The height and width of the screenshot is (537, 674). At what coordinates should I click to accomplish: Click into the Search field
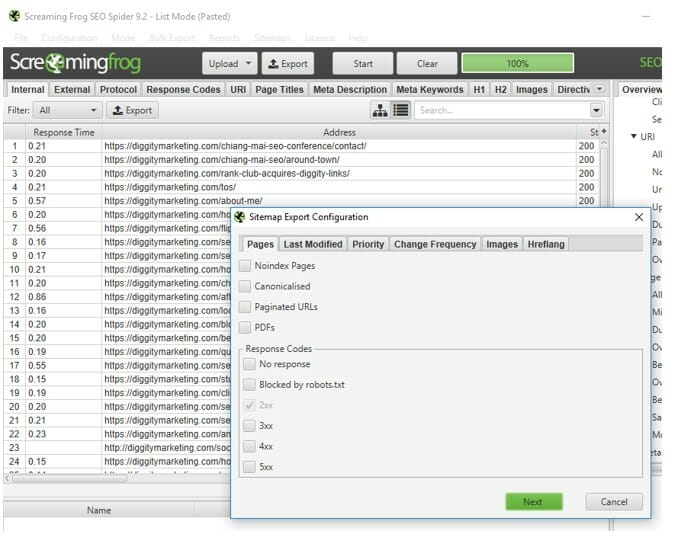point(502,110)
